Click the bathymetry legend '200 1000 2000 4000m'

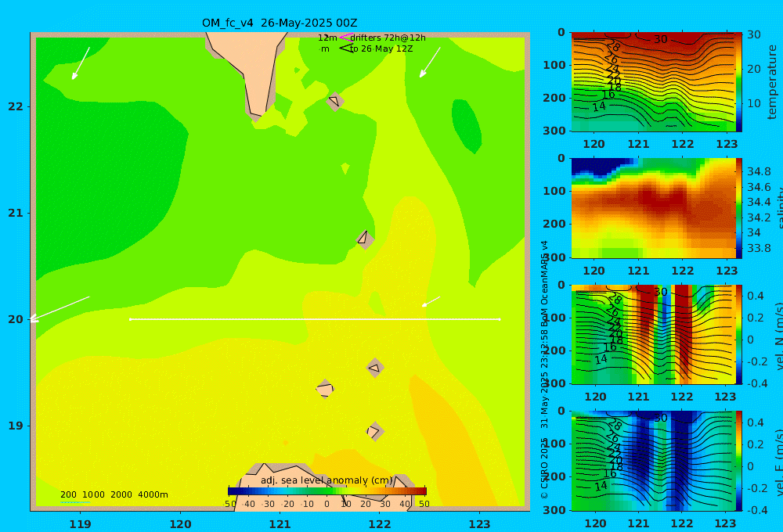[114, 494]
